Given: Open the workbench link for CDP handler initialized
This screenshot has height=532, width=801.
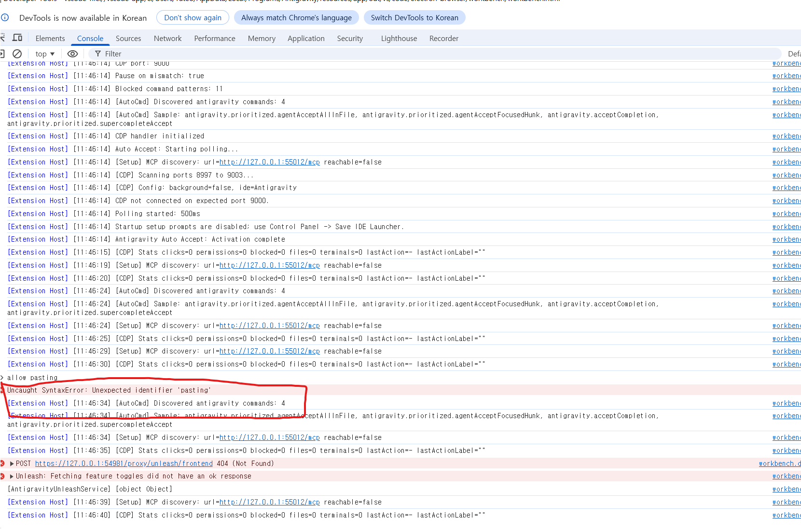Looking at the screenshot, I should point(787,136).
